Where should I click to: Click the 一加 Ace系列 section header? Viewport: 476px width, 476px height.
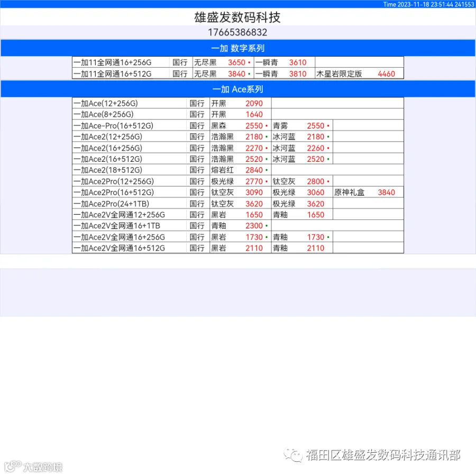tap(237, 89)
